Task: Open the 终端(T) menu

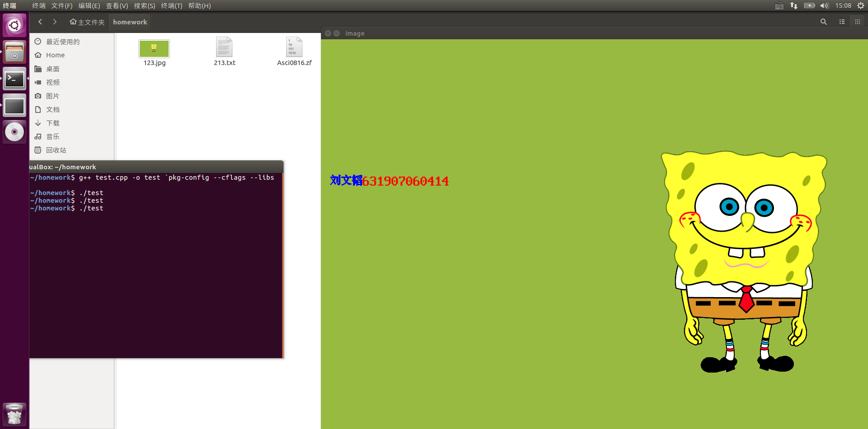Action: (x=172, y=6)
